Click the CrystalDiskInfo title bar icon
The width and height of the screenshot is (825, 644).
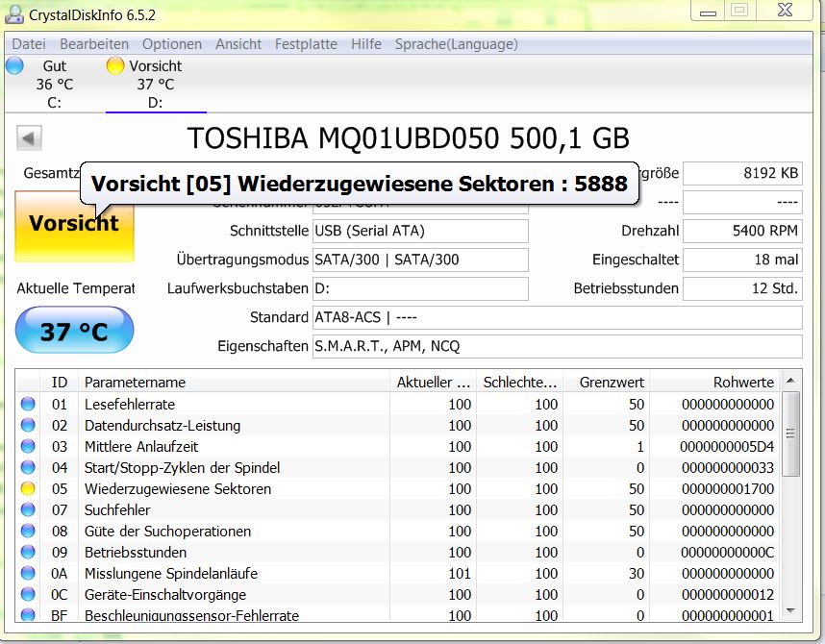click(13, 14)
